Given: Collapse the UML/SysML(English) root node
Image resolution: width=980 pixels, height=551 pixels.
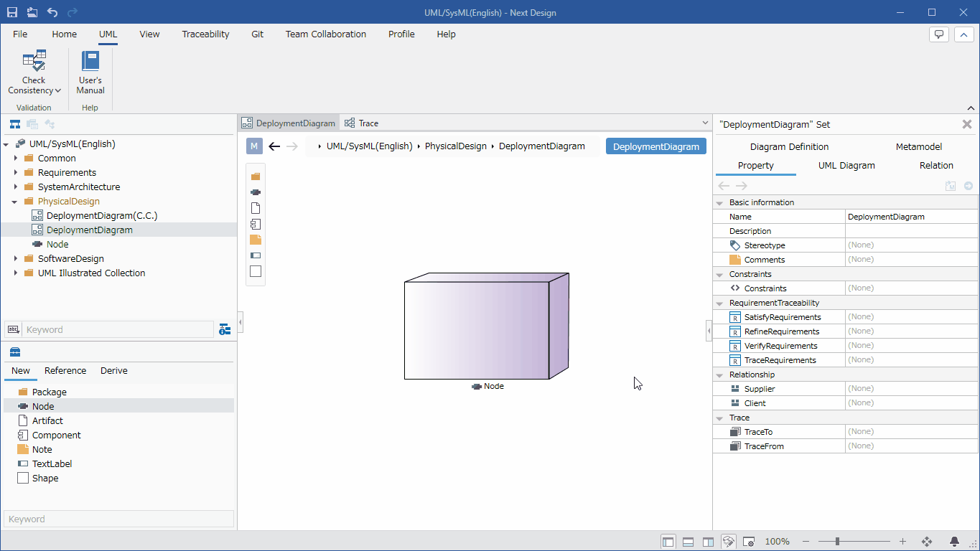Looking at the screenshot, I should point(6,144).
